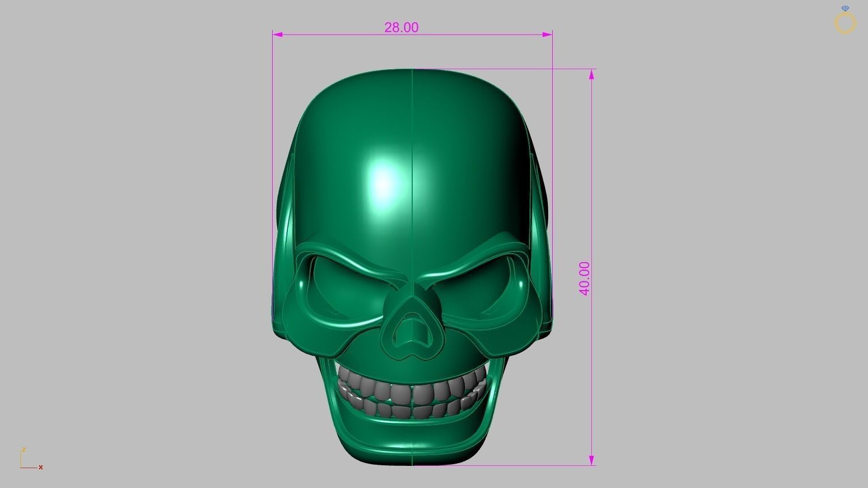Click the ring logo icon in corner
Image resolution: width=868 pixels, height=488 pixels.
point(845,20)
